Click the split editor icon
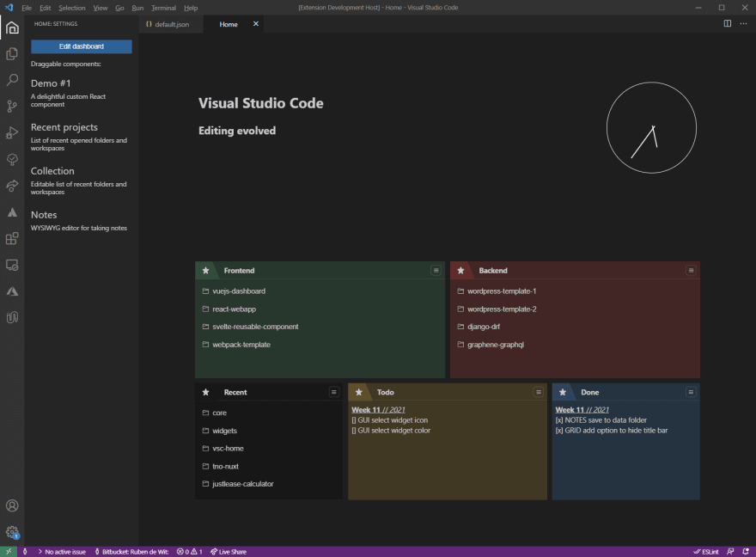 point(728,24)
